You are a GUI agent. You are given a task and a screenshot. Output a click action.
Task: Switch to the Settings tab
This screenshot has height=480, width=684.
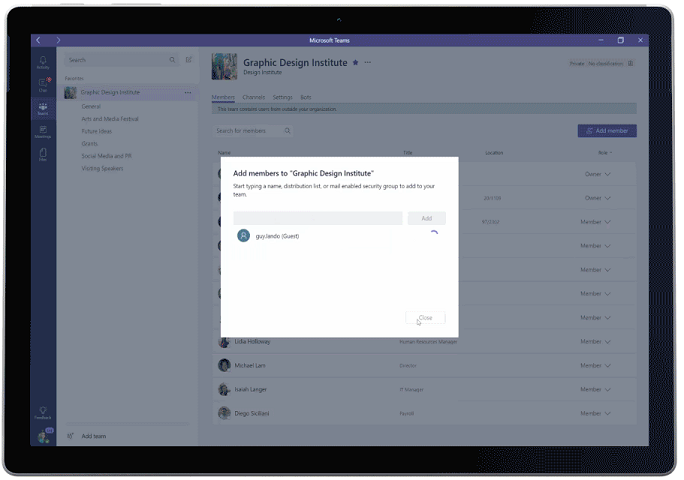coord(283,97)
